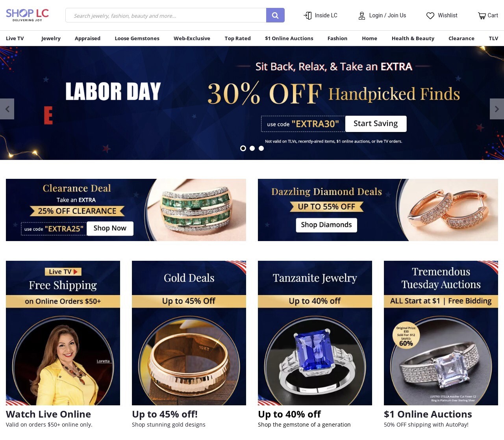Click the Shop LC logo

27,15
